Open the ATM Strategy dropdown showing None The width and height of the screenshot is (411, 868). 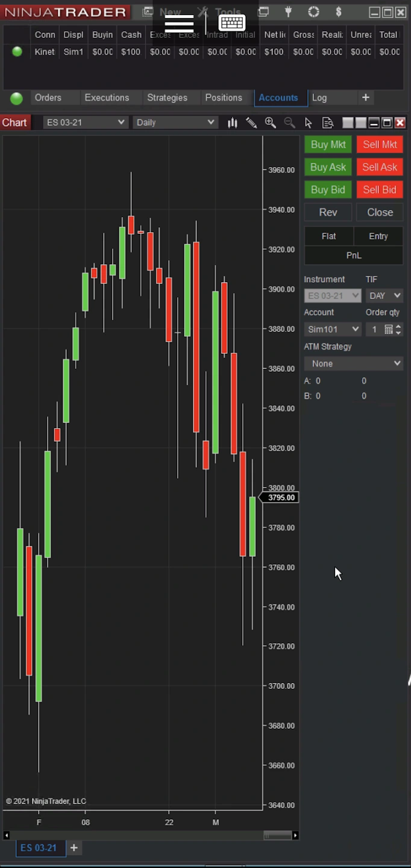pos(353,363)
